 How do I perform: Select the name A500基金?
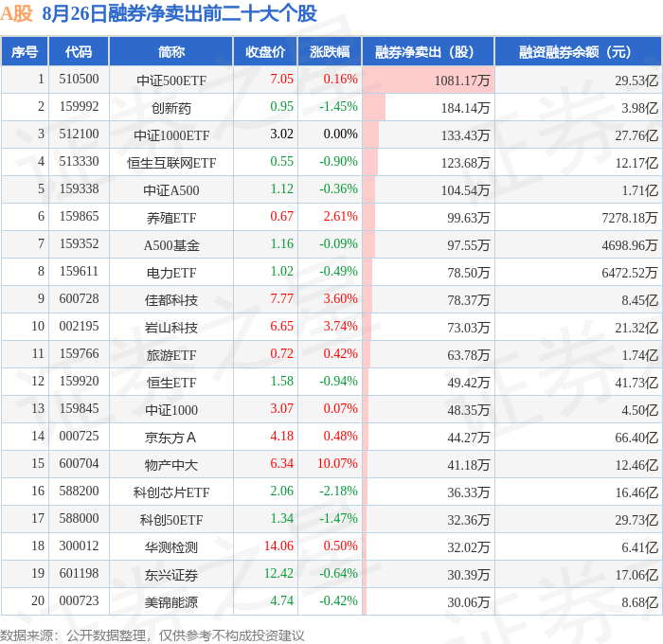[x=171, y=245]
